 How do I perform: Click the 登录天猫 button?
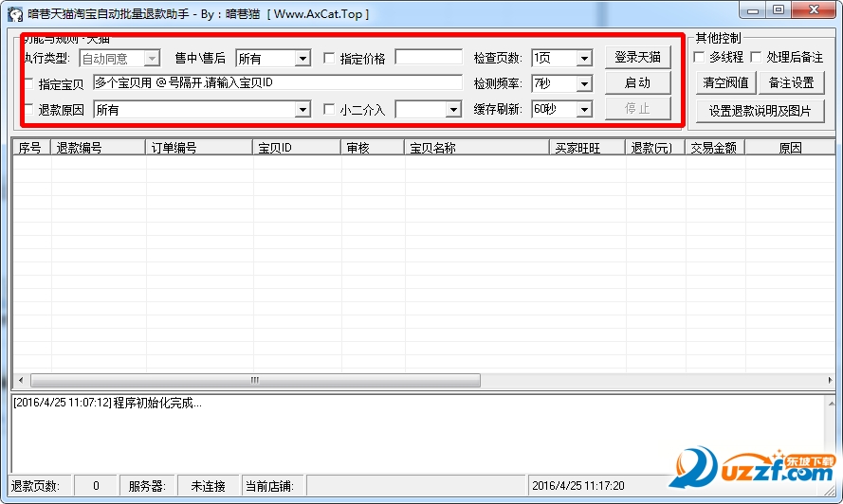(637, 57)
